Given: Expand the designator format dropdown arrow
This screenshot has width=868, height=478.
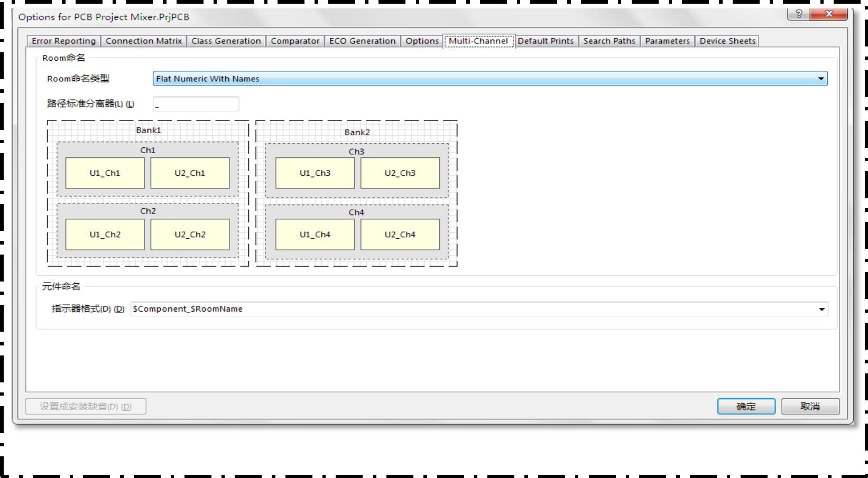Looking at the screenshot, I should (821, 310).
